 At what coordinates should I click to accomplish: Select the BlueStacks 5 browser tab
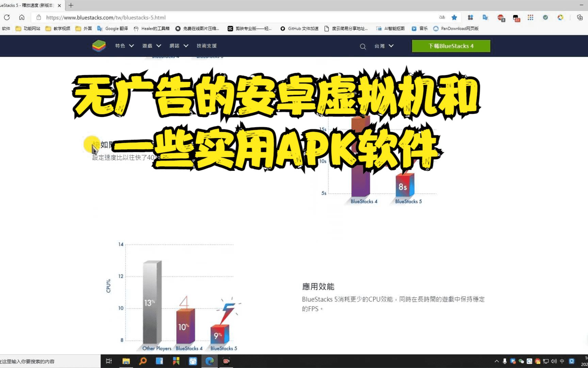point(27,5)
